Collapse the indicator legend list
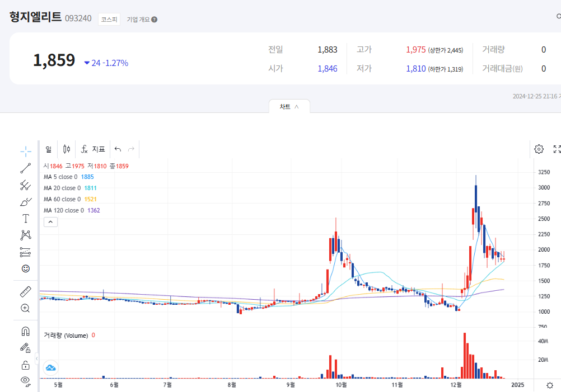Screen dimensions: 561x392 pyautogui.click(x=50, y=222)
